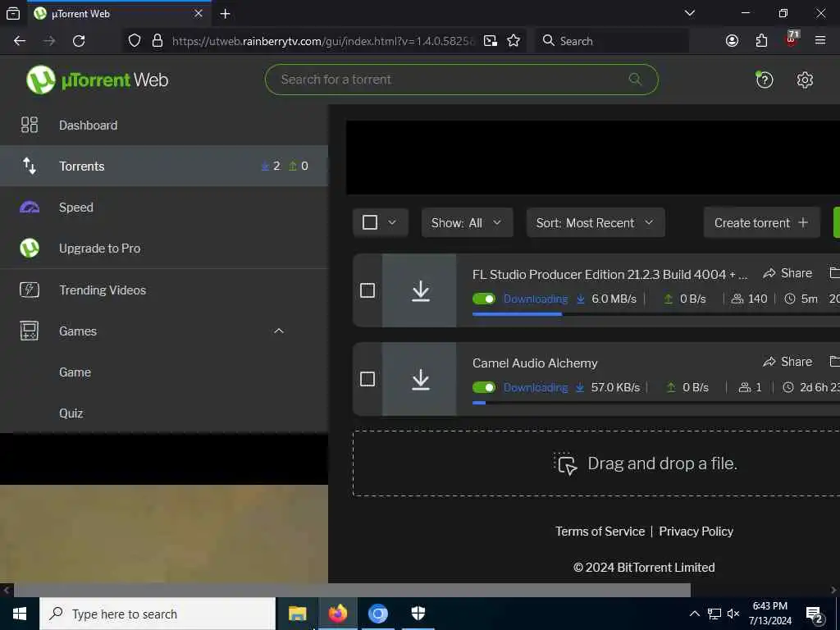Close the µTorrent Web tab
840x630 pixels.
coord(199,13)
